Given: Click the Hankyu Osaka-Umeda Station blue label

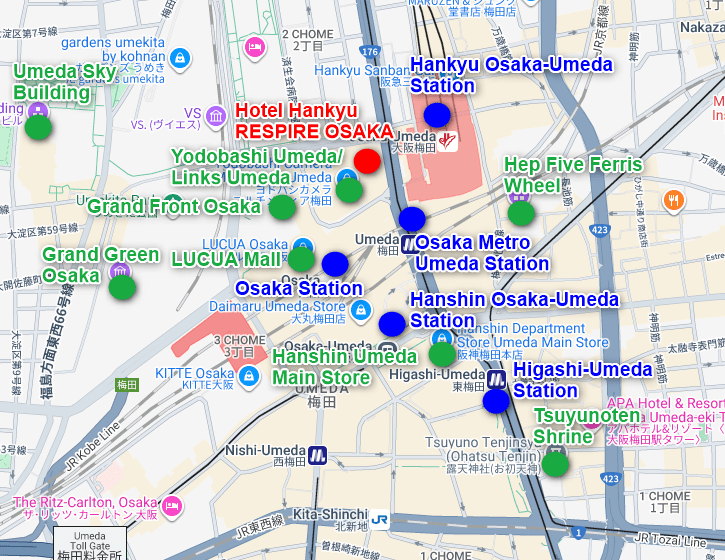Looking at the screenshot, I should pyautogui.click(x=511, y=75).
